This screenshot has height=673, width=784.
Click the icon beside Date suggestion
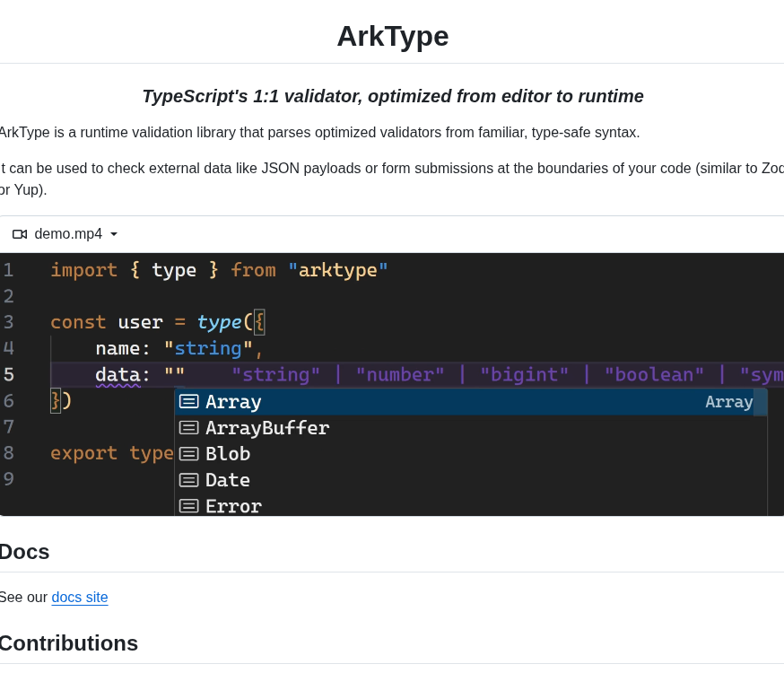189,480
